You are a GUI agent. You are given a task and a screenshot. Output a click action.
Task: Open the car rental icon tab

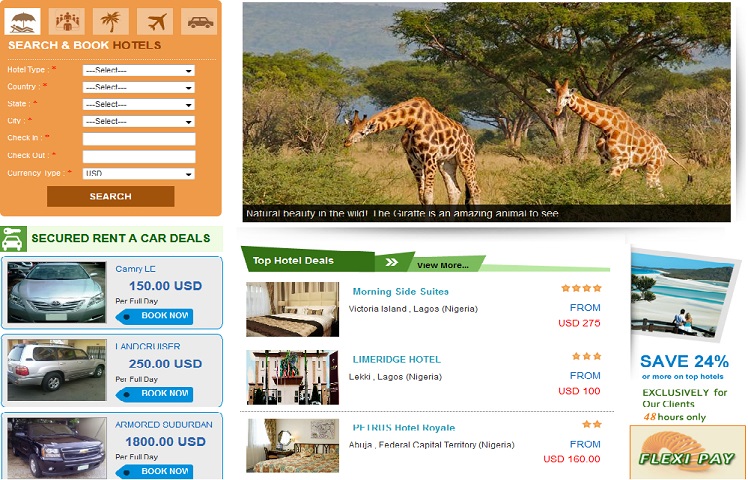click(x=199, y=21)
